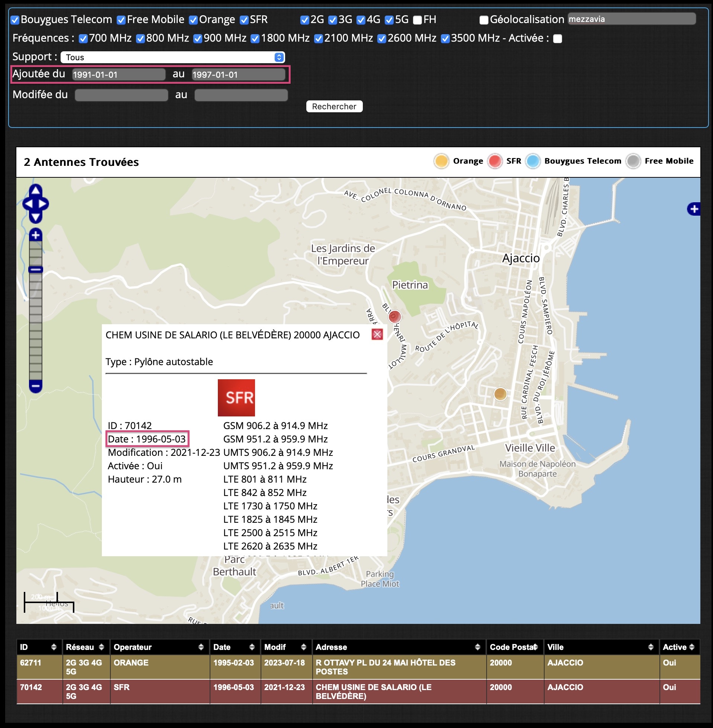Select table row ID 62711
Viewport: 713px width, 728px height.
(358, 667)
